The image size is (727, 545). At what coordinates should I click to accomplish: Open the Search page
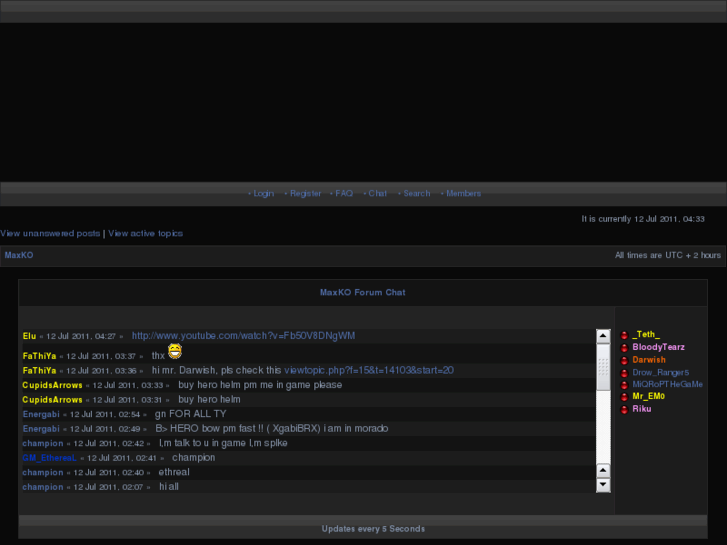417,193
